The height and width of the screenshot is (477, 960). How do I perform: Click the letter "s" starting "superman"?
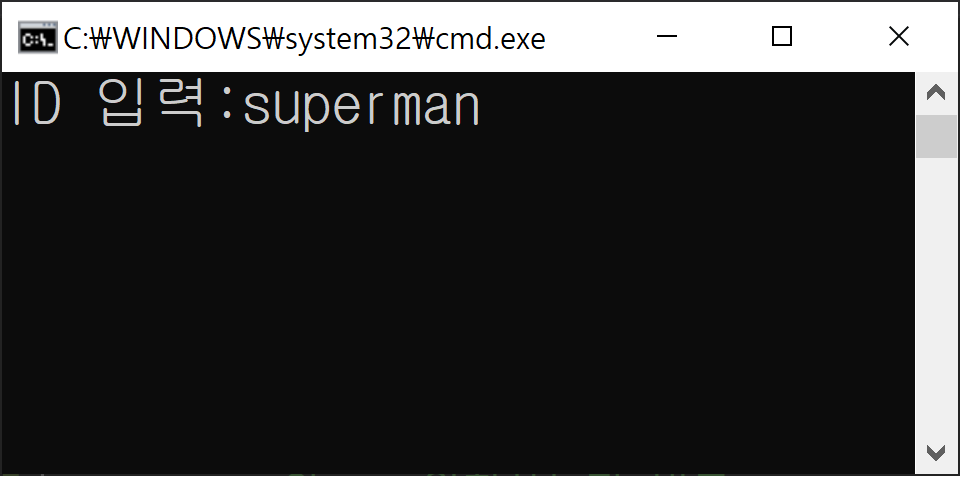coord(255,107)
